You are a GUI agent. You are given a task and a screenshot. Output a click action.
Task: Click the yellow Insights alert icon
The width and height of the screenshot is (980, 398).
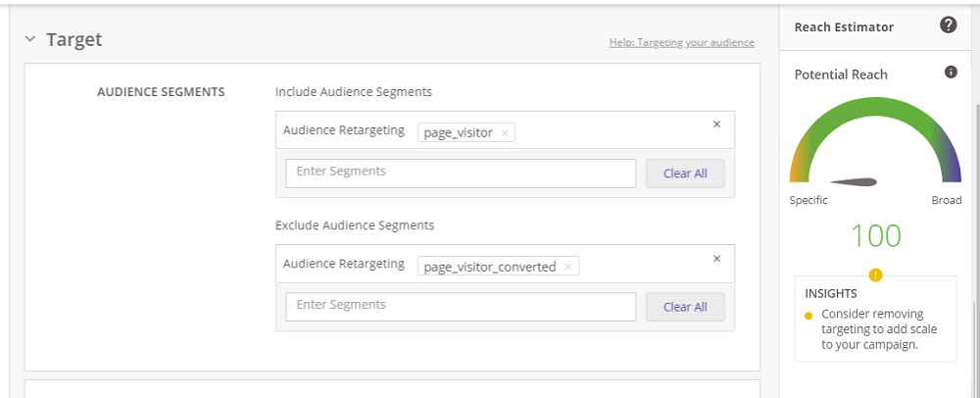875,275
